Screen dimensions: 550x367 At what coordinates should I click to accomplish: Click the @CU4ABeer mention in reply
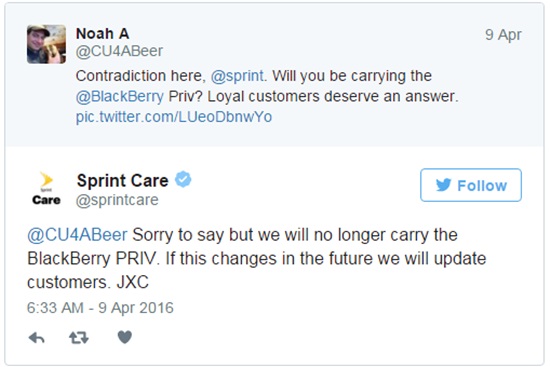77,235
